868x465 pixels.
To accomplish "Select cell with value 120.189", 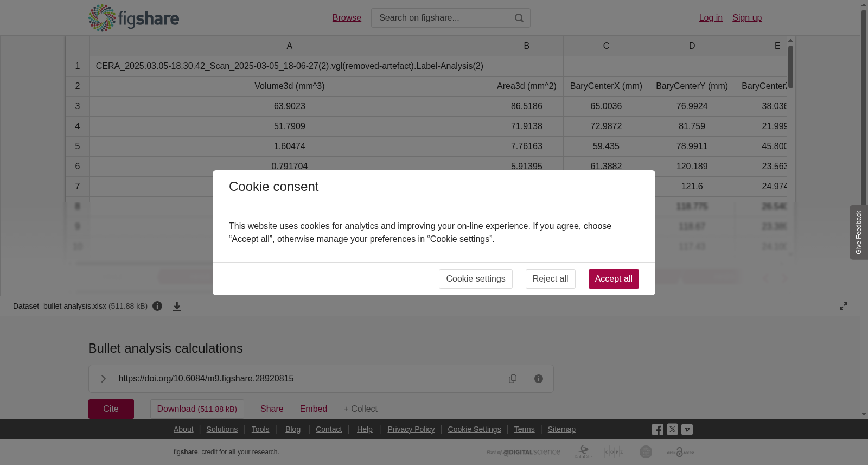I will click(692, 167).
